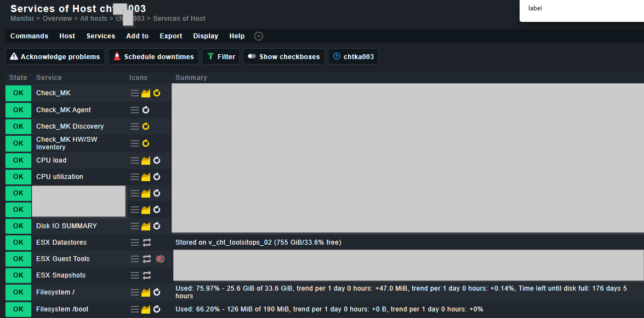Click Acknowledge problems button
The image size is (644, 318).
(55, 56)
